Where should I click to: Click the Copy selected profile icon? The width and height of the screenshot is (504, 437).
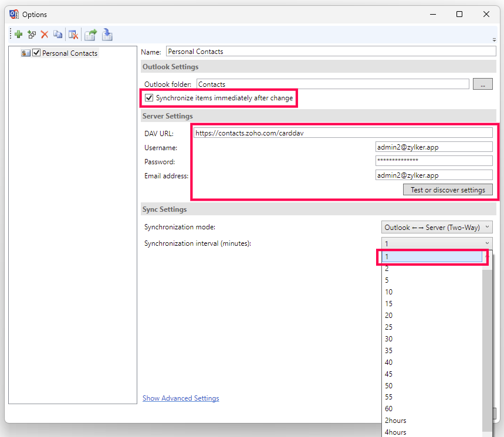tap(57, 35)
